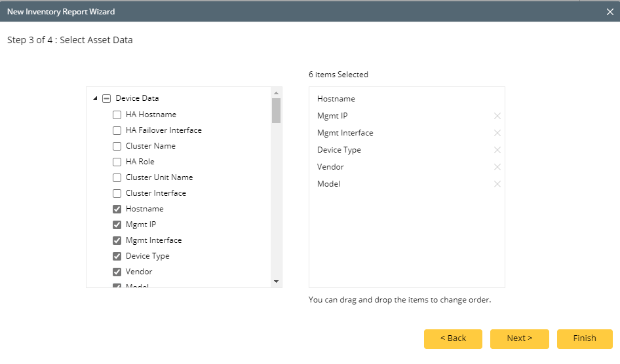Remove Vendor from selected items
Viewport: 620px width, 364px height.
tap(497, 167)
